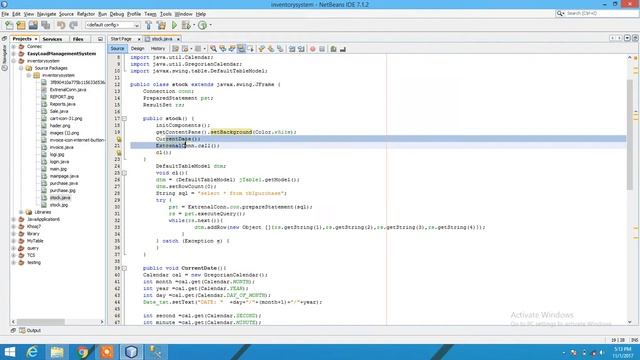Image resolution: width=640 pixels, height=360 pixels.
Task: Open the Tools menu
Action: click(x=165, y=14)
